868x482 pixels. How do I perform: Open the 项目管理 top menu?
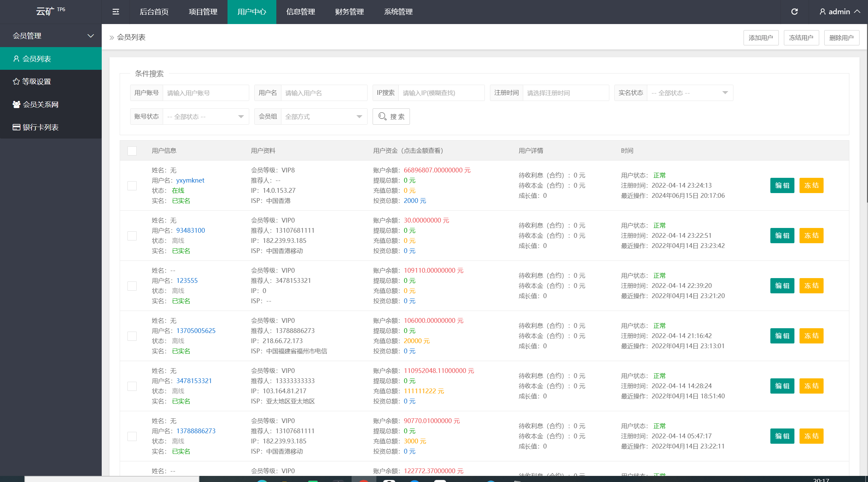[x=203, y=12]
